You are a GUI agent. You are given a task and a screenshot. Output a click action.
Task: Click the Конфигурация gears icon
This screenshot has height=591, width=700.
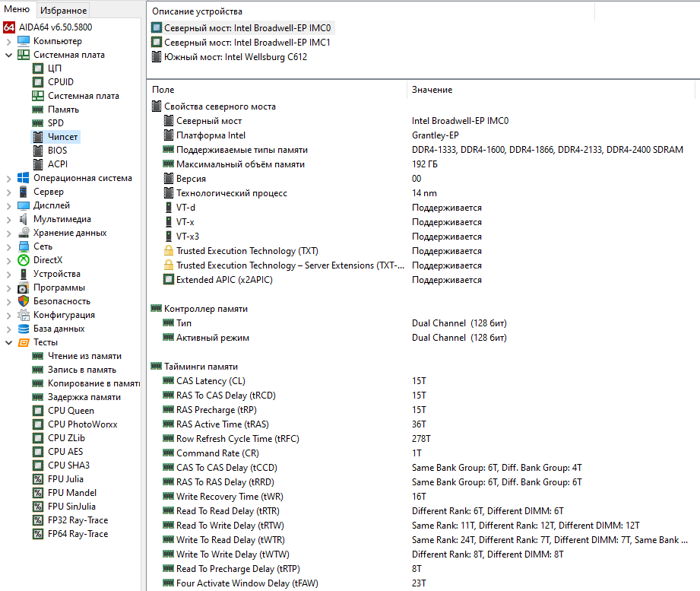click(24, 315)
